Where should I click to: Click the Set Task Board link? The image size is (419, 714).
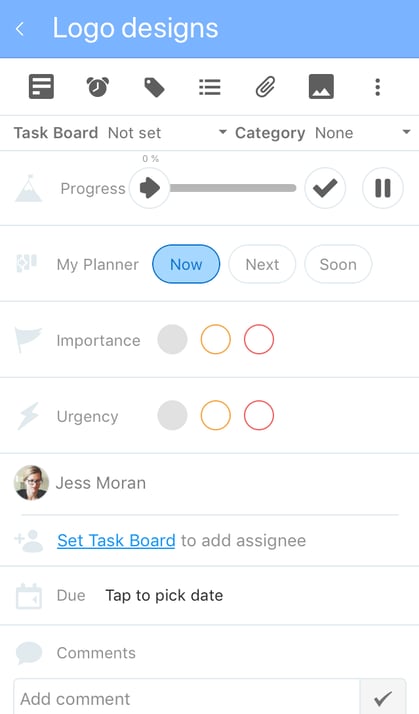(x=116, y=541)
